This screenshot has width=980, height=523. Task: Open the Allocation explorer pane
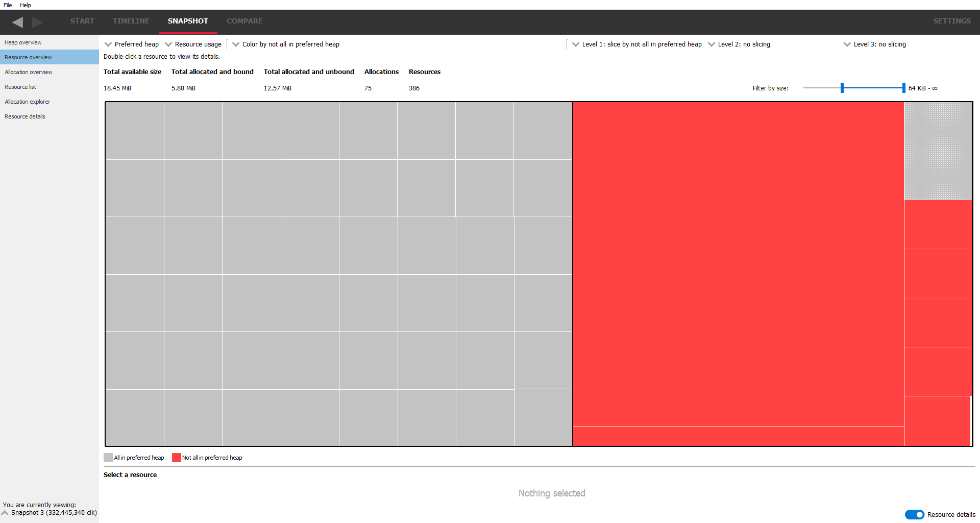tap(28, 102)
